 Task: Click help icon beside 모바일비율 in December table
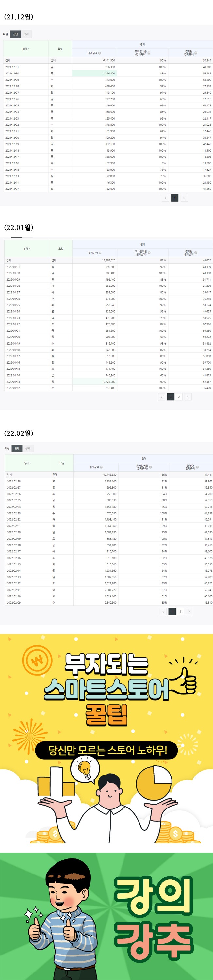pos(149,53)
